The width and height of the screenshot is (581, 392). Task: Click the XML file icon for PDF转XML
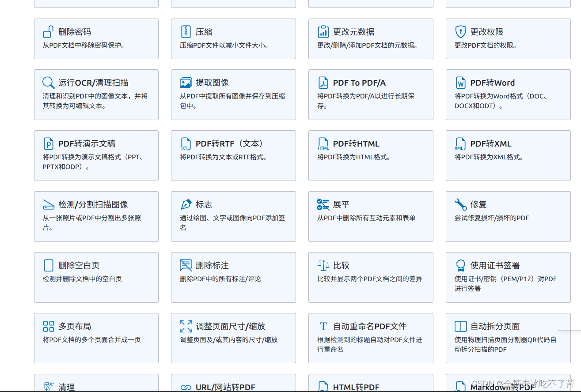point(460,143)
